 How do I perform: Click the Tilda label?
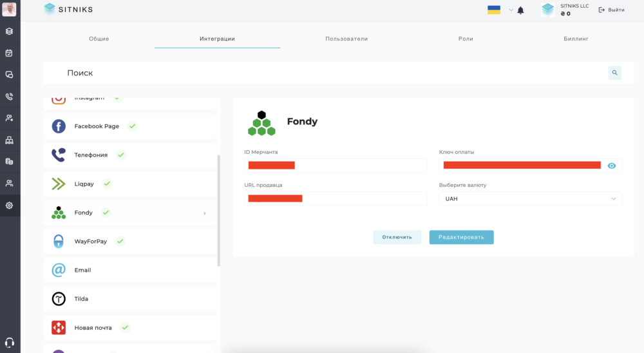click(x=81, y=299)
